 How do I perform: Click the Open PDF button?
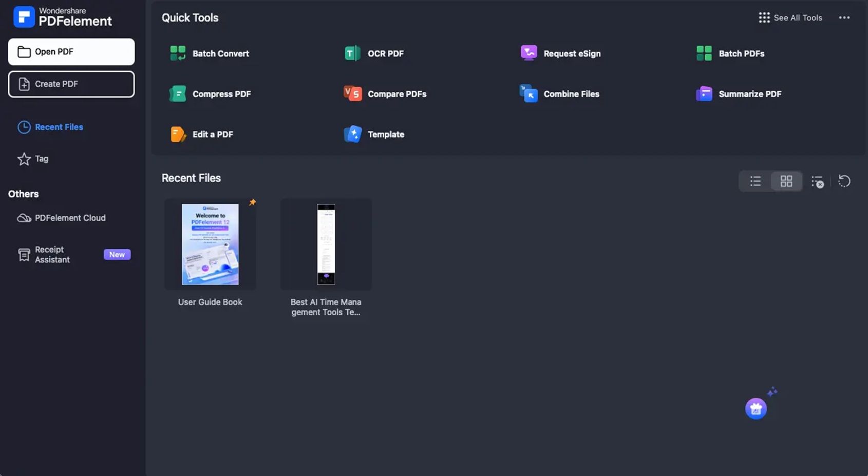[71, 52]
